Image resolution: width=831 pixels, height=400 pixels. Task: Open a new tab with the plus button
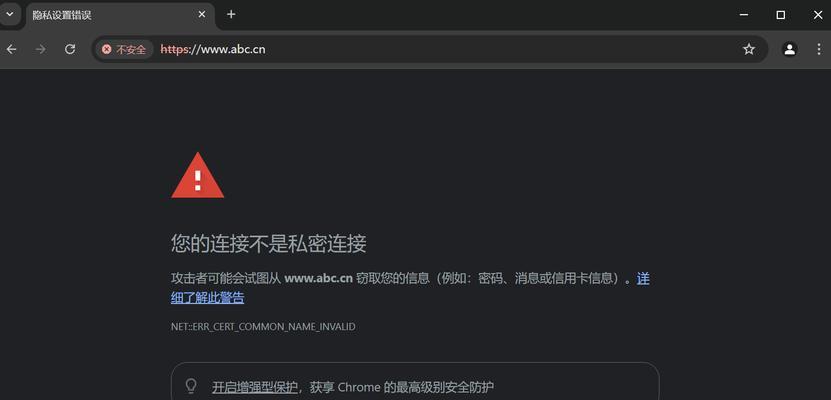click(x=231, y=14)
